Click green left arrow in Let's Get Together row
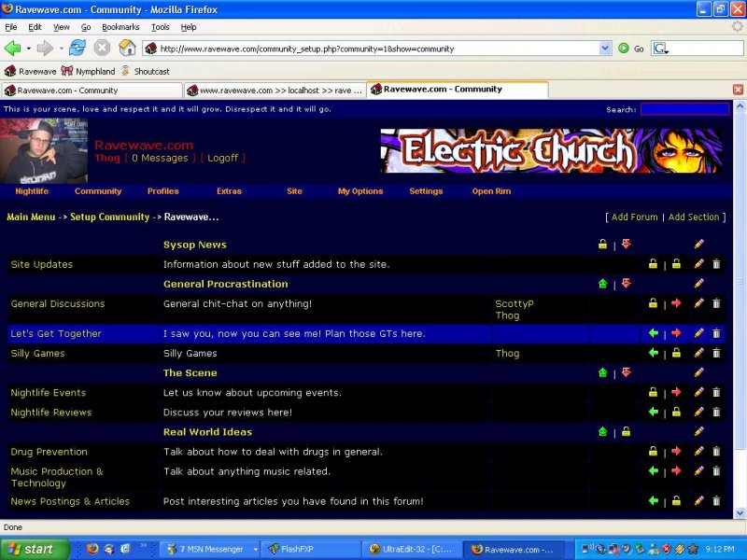747x560 pixels. point(653,333)
